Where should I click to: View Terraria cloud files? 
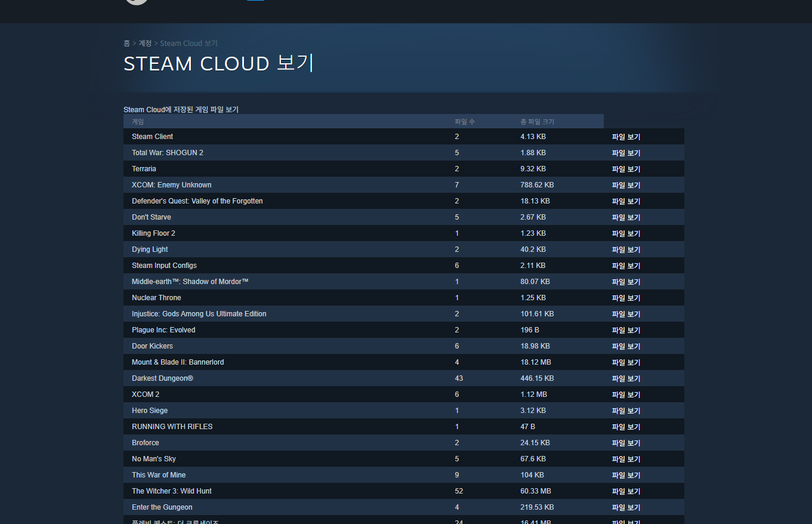[x=626, y=169]
